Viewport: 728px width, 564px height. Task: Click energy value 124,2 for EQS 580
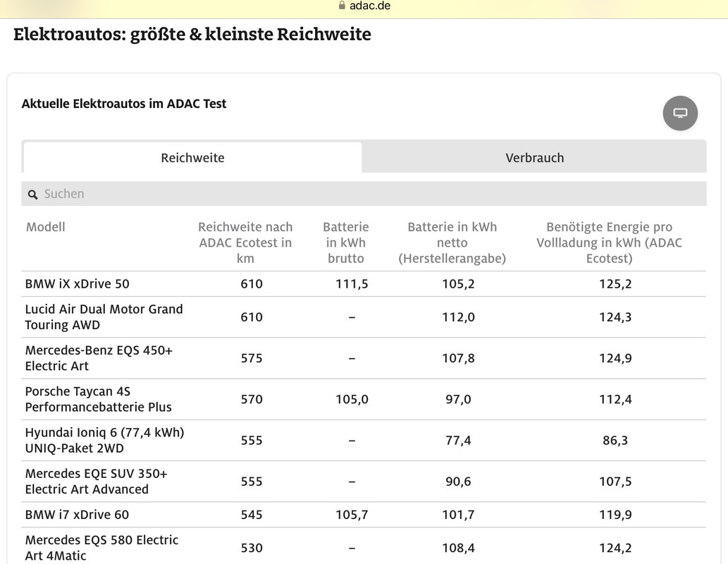click(x=615, y=548)
